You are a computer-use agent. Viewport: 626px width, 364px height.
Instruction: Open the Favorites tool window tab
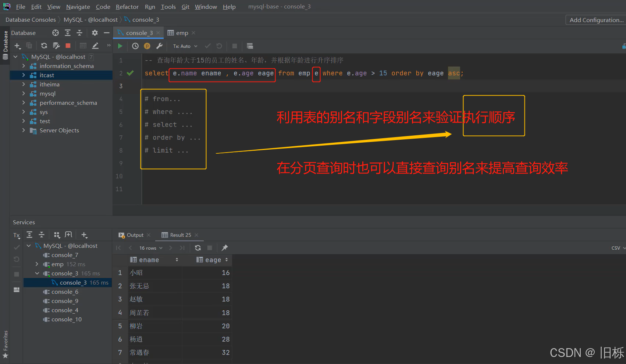pos(5,345)
